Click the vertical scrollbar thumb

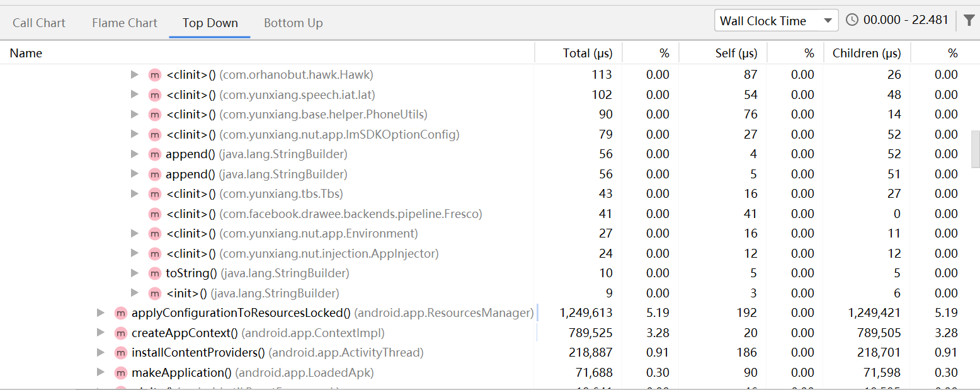[x=976, y=146]
